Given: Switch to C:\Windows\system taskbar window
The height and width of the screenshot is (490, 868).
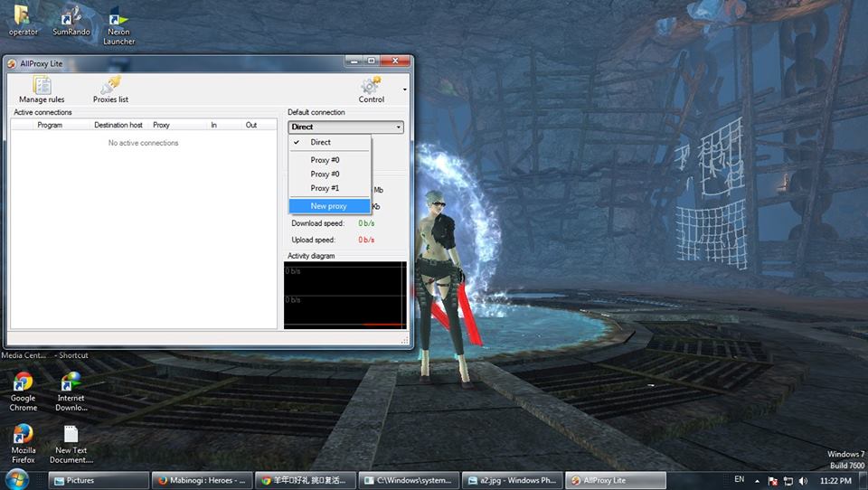Looking at the screenshot, I should coord(409,481).
